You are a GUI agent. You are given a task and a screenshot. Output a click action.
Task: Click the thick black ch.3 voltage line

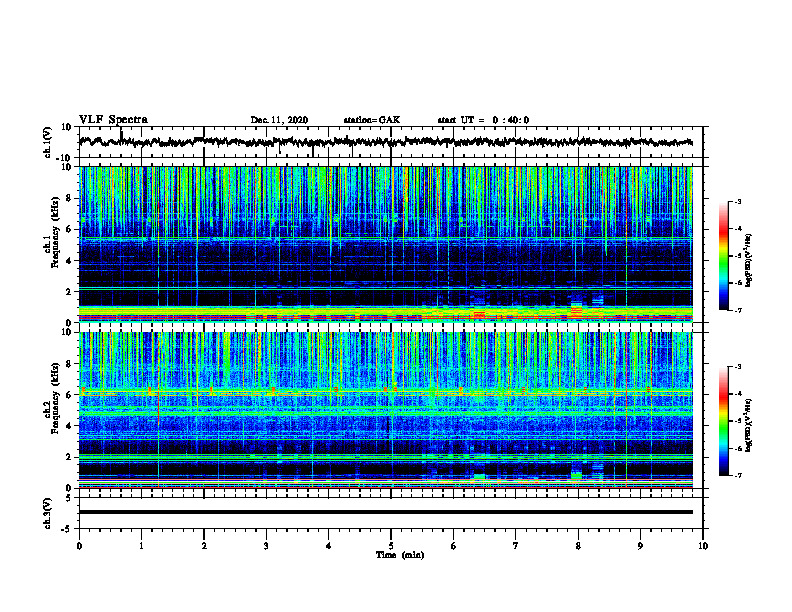point(386,512)
